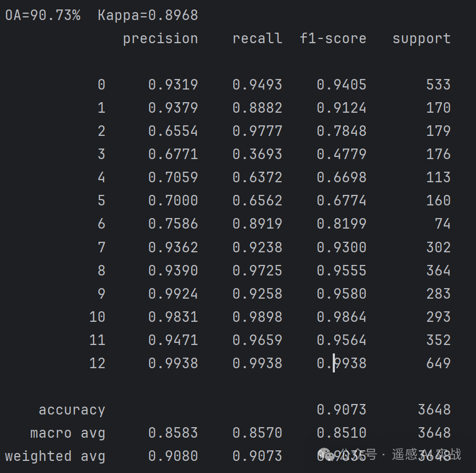Viewport: 476px width, 473px height.
Task: Click class 3 precision 0.6771
Action: 173,154
